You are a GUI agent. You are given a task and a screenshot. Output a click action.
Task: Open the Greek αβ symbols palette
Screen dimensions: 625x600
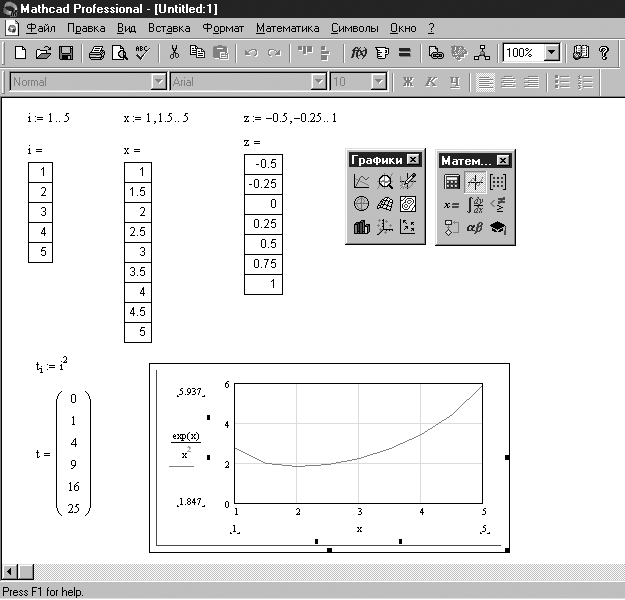pyautogui.click(x=475, y=228)
